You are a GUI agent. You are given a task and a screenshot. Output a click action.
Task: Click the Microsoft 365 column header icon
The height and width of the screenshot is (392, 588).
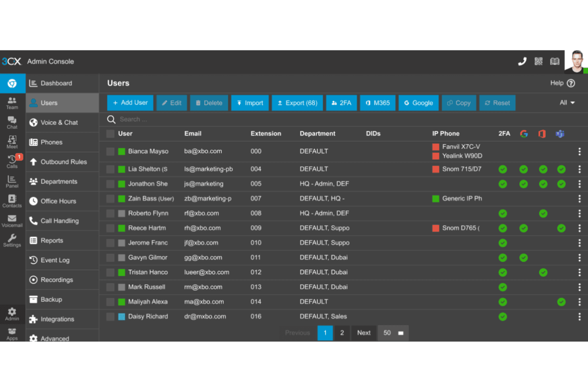tap(542, 134)
